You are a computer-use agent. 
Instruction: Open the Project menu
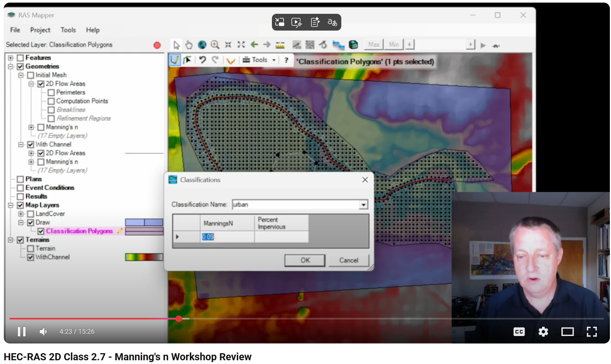pyautogui.click(x=40, y=30)
